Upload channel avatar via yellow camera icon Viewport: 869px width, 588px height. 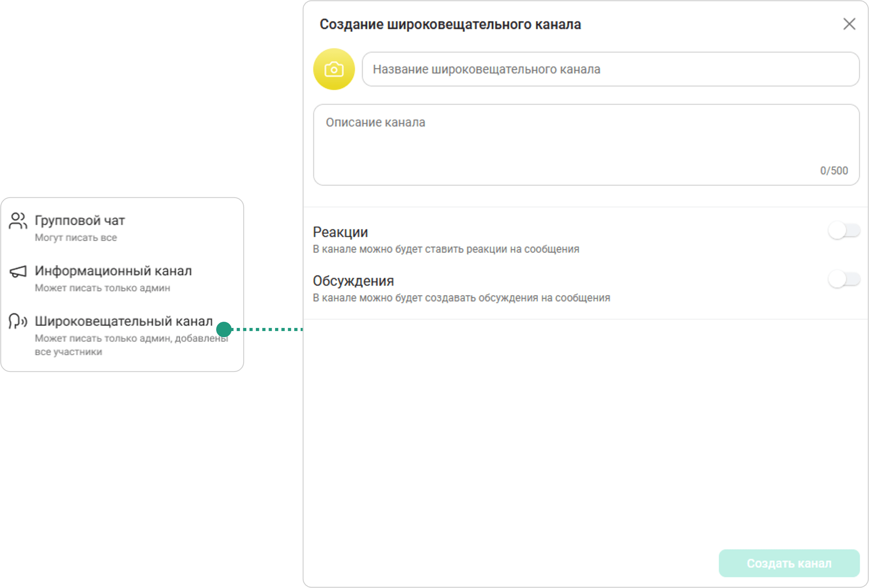[x=333, y=69]
